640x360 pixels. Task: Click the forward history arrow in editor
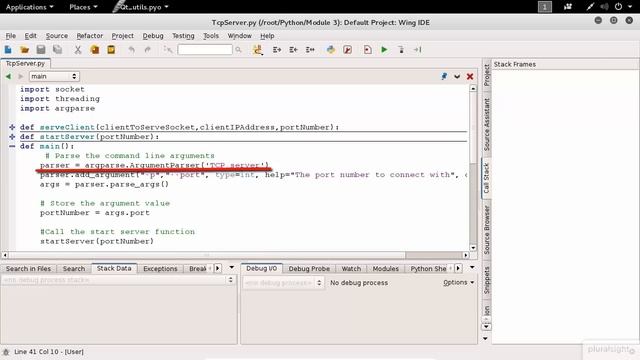tap(20, 76)
